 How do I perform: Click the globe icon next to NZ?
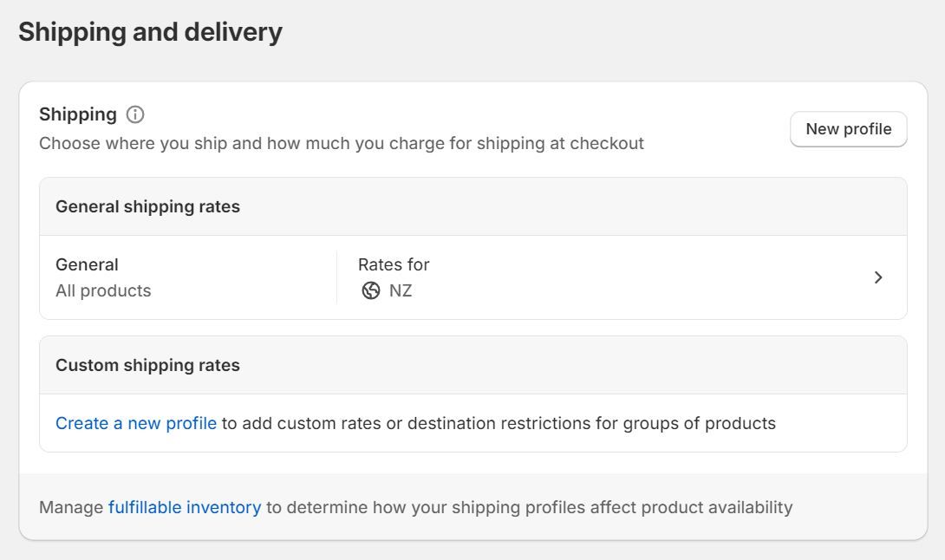(371, 291)
